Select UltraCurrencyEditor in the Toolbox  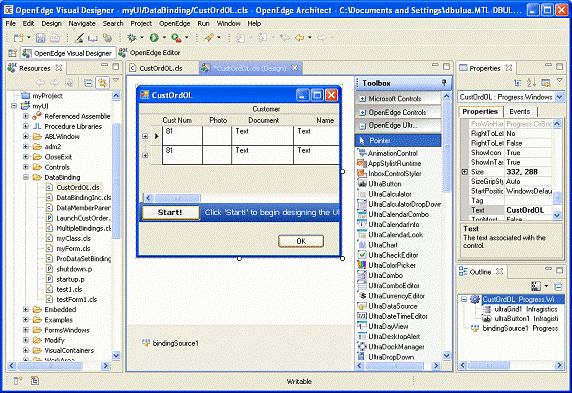pos(396,296)
